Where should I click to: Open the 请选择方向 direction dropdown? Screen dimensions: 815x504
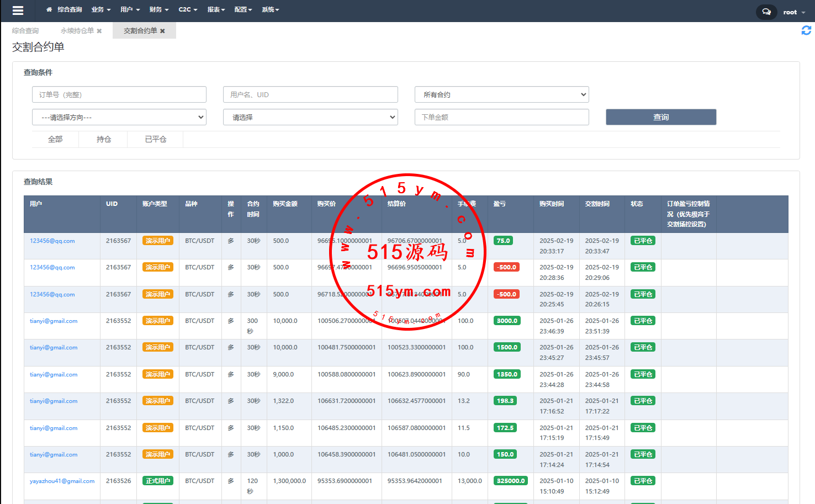click(119, 118)
